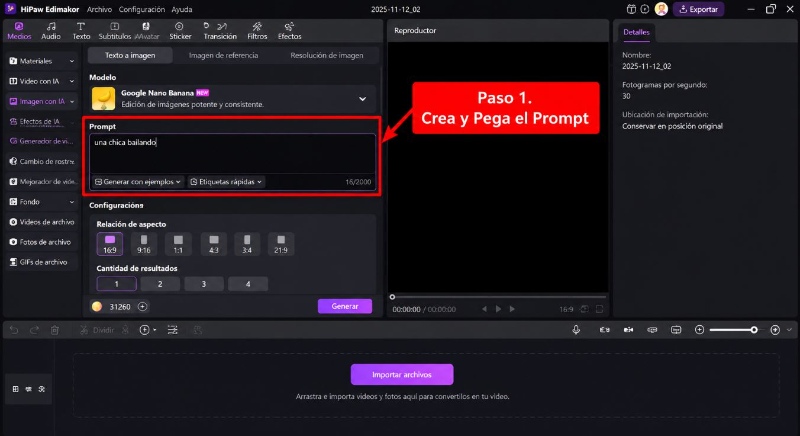Screen dimensions: 800x436
Task: Open the Google Nano Banana model dropdown
Action: tap(233, 99)
